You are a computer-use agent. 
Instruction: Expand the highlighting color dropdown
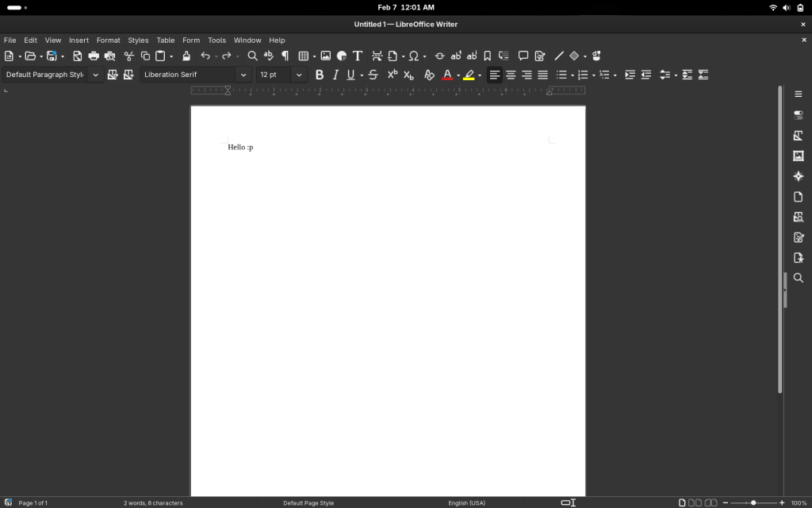(x=481, y=75)
